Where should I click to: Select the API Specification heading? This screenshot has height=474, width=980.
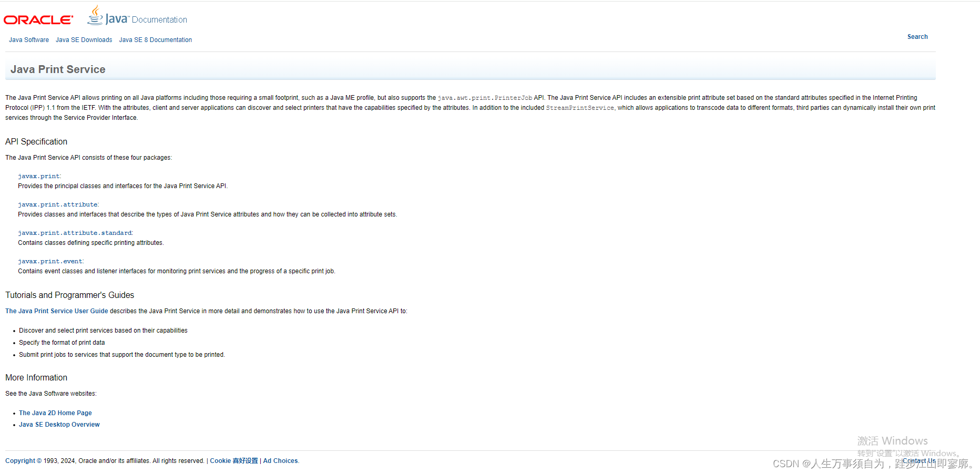(36, 142)
